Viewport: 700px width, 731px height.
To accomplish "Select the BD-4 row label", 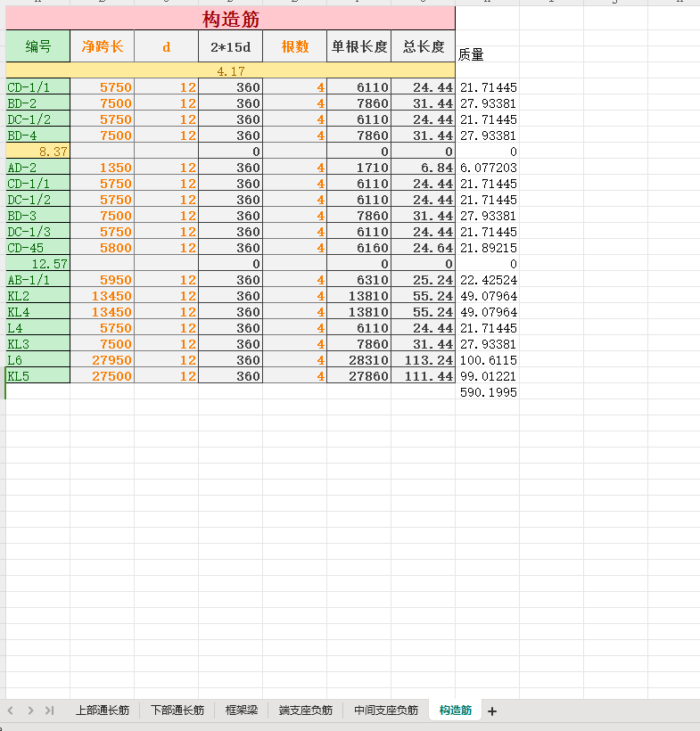I will tap(37, 136).
